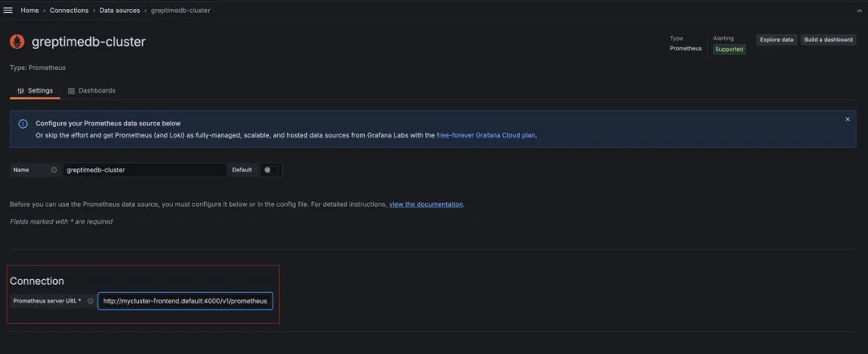Click the Build a dashboard button
This screenshot has width=868, height=354.
pos(828,40)
